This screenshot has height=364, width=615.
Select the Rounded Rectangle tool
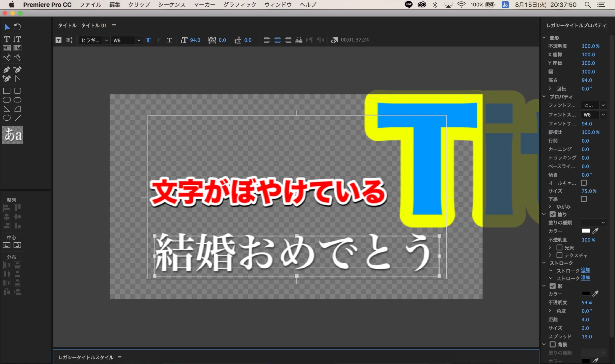coord(18,91)
